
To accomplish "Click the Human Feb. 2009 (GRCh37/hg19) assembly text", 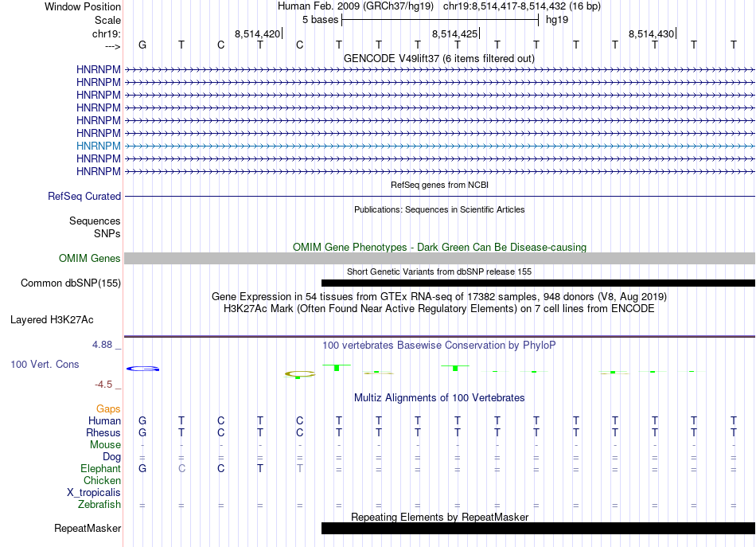I will click(356, 6).
